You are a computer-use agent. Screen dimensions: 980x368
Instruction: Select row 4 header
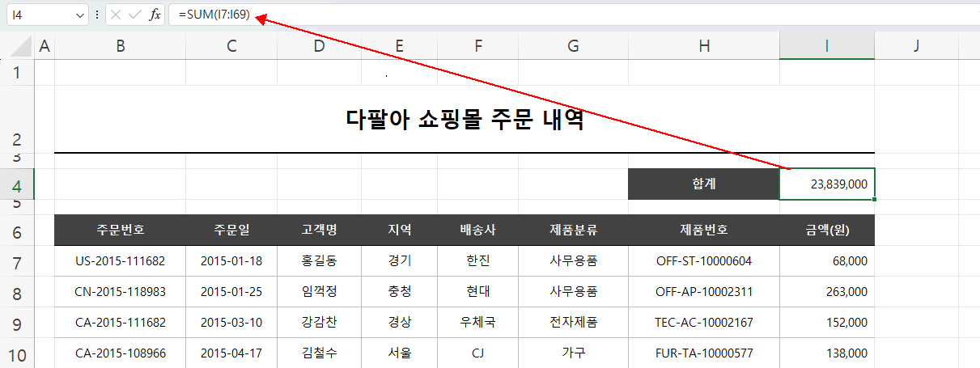[x=18, y=184]
